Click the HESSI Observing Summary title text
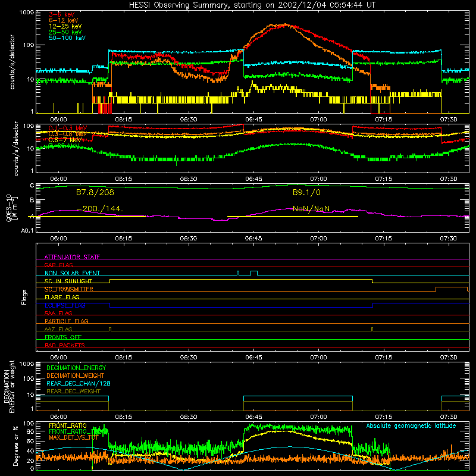The image size is (476, 476). pyautogui.click(x=252, y=5)
